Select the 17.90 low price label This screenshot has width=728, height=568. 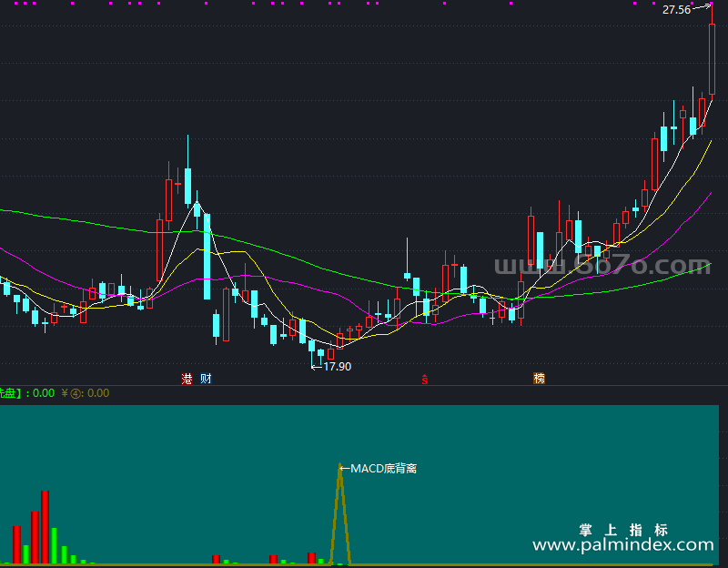click(x=337, y=367)
